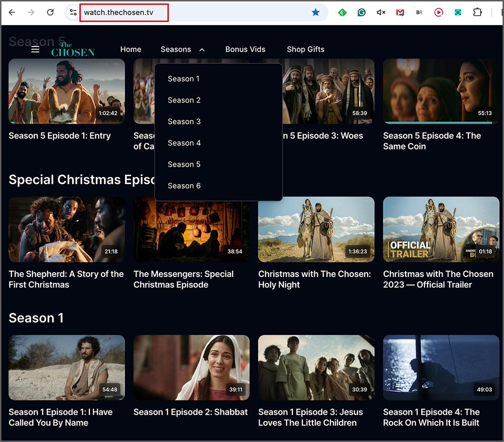The width and height of the screenshot is (504, 442).
Task: Open the browser Extensions puzzle icon
Action: [477, 12]
